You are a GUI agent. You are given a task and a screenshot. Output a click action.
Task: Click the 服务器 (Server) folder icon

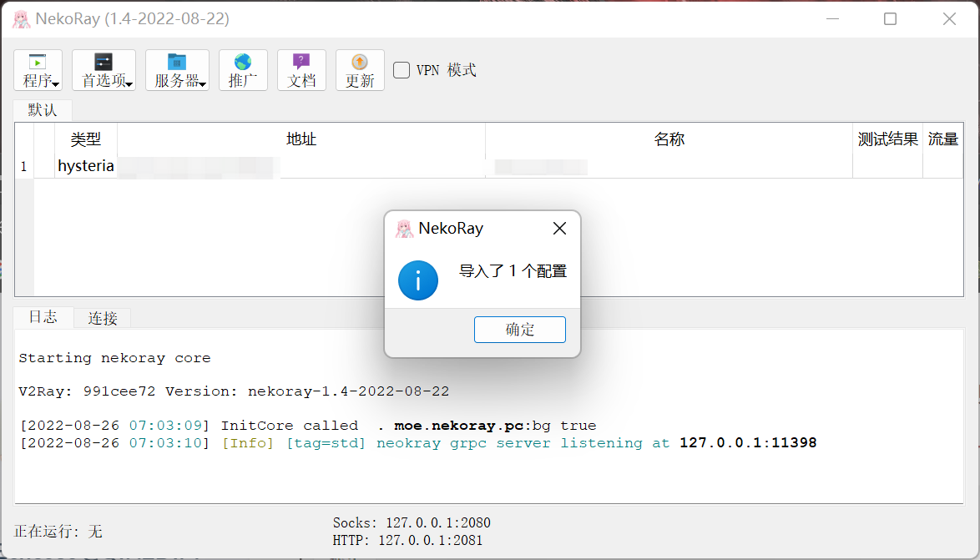176,62
